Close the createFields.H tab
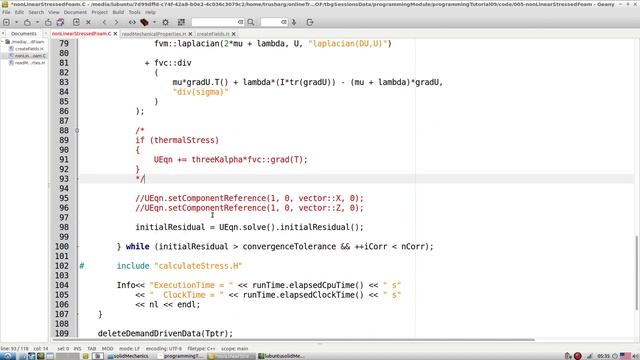 tap(233, 34)
